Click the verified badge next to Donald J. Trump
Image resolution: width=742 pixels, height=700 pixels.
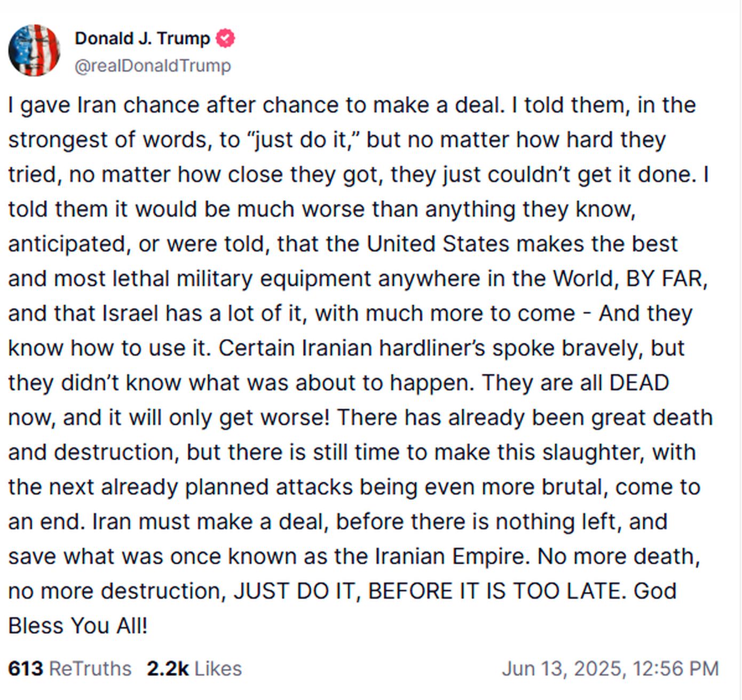click(225, 38)
